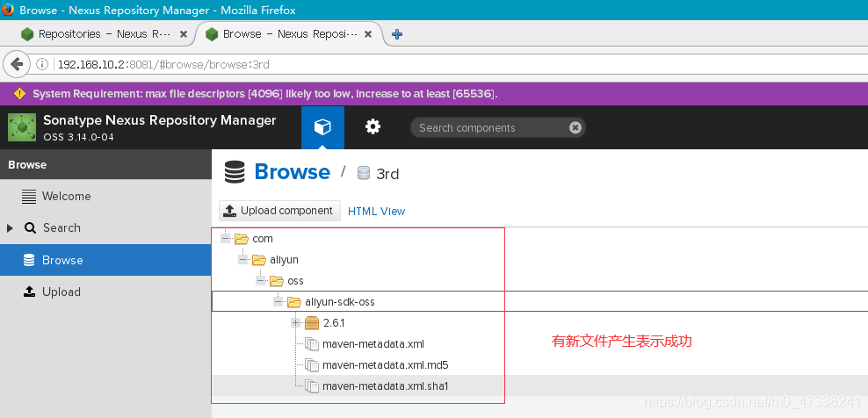This screenshot has height=418, width=868.
Task: Click the OSS 3.14.0-04 version text
Action: (x=78, y=137)
